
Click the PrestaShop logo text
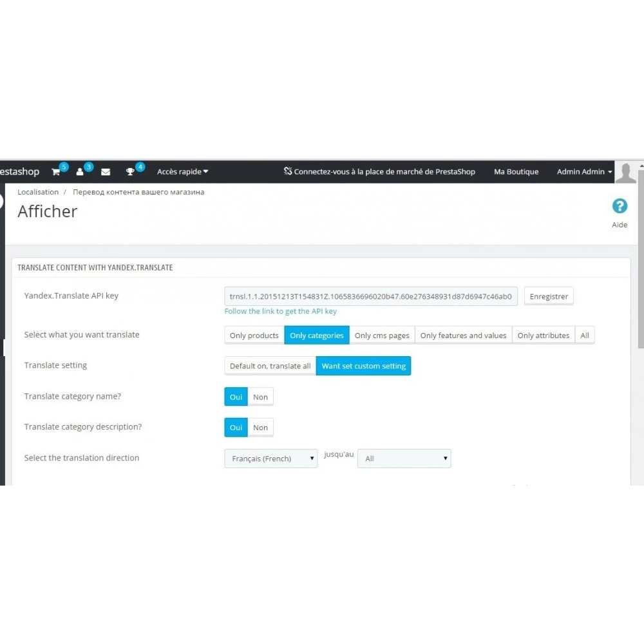pos(19,172)
